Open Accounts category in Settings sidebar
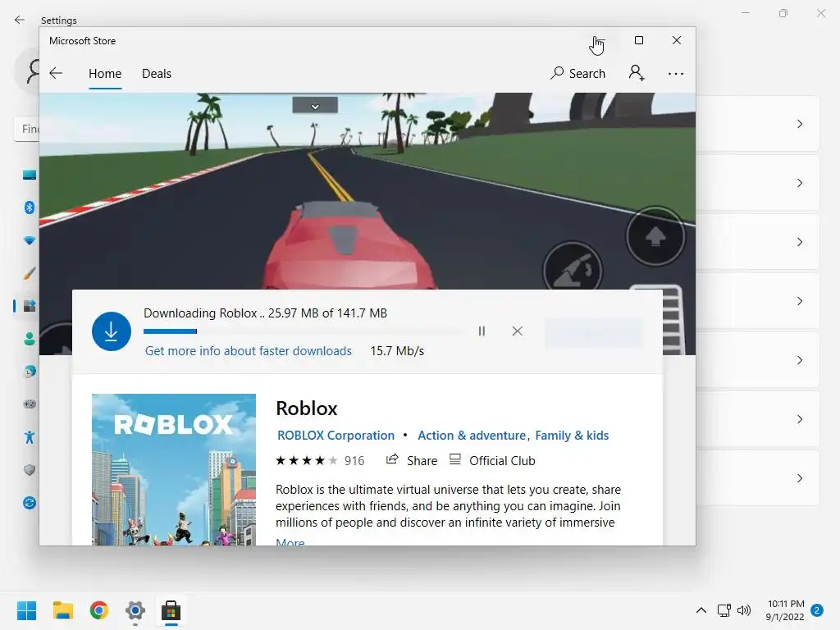The width and height of the screenshot is (840, 630). [30, 339]
